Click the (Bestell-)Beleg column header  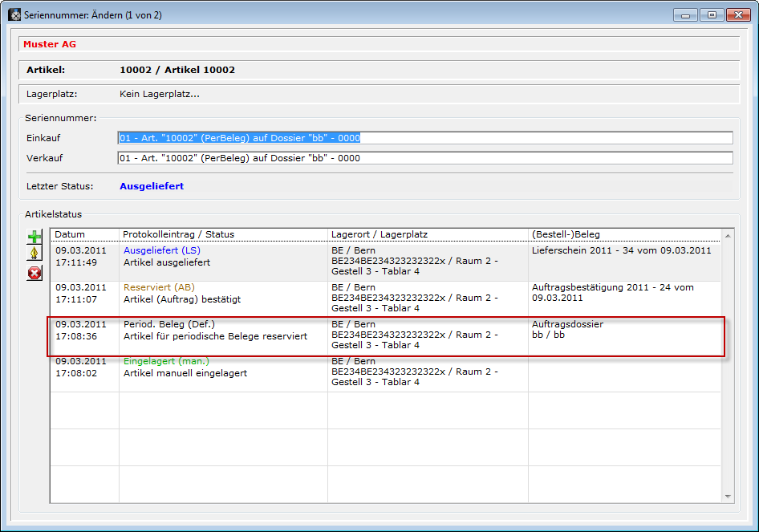coord(625,234)
